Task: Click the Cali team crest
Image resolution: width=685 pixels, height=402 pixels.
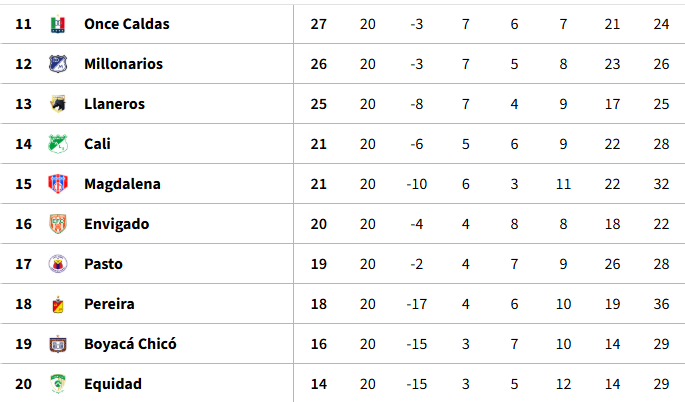Action: click(58, 144)
